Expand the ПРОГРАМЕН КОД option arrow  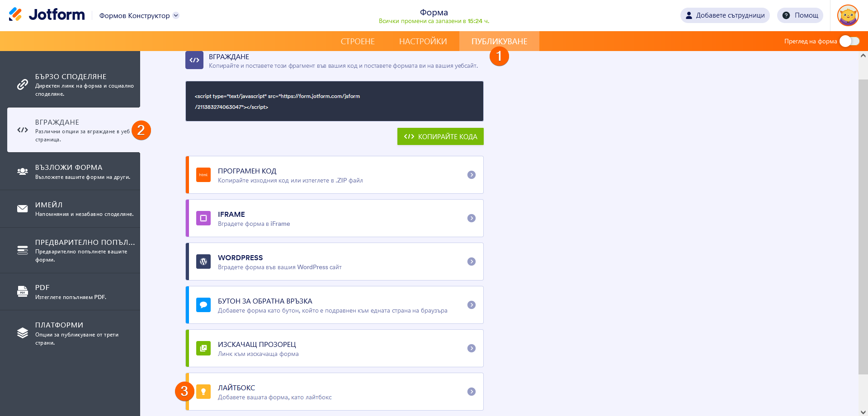tap(472, 175)
